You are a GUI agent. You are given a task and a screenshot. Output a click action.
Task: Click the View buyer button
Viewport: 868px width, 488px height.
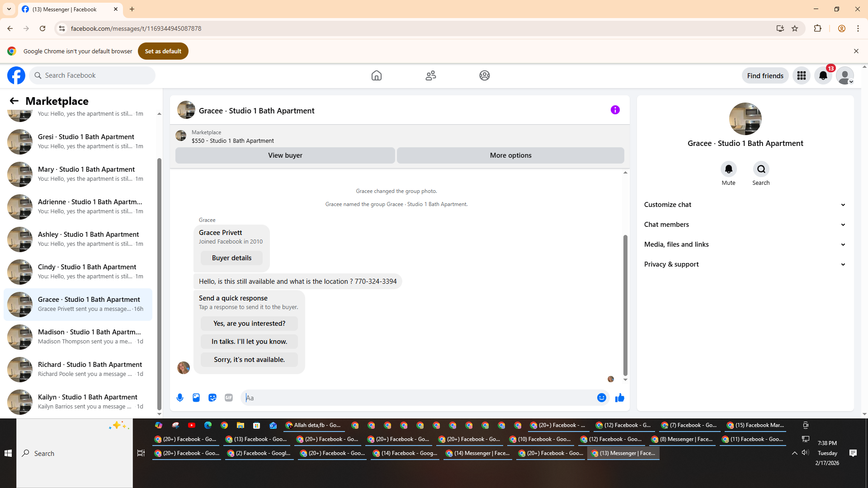click(285, 155)
